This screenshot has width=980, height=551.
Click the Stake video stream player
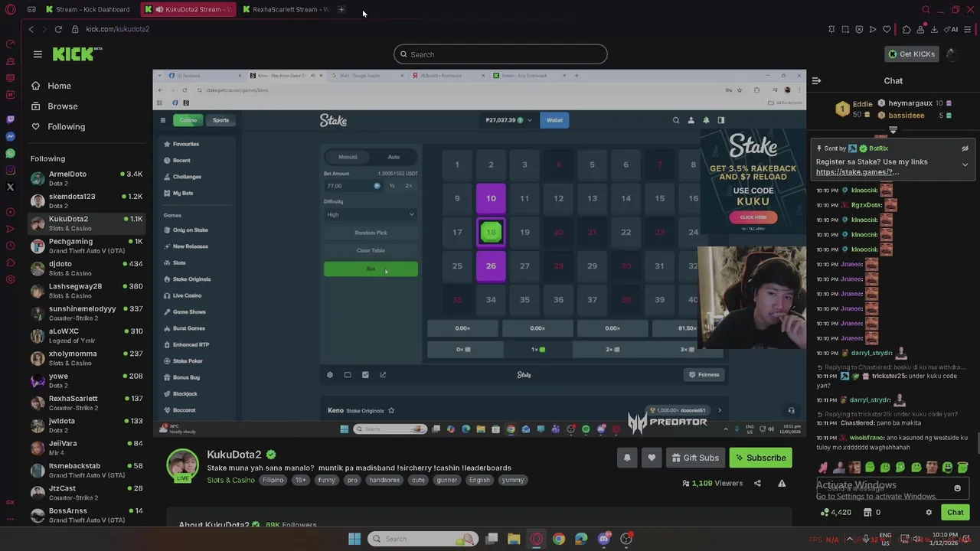(479, 253)
